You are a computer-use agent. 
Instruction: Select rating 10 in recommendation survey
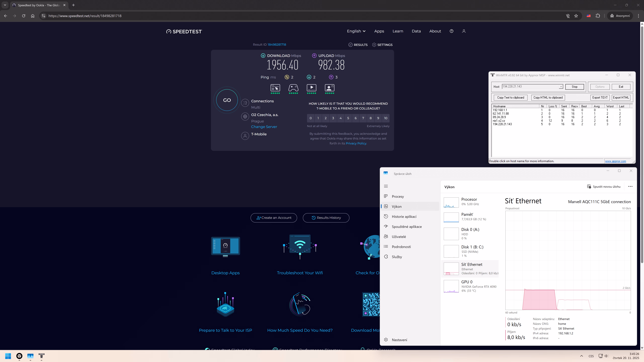tap(386, 118)
